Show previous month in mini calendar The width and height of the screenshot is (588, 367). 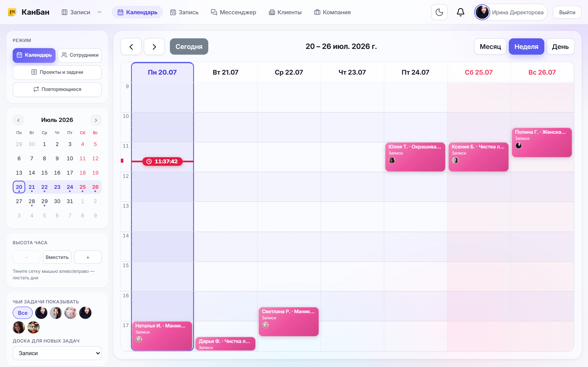coord(18,120)
